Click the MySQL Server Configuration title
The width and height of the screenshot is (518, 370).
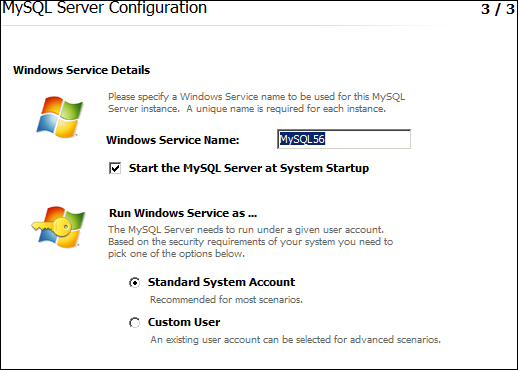[105, 8]
